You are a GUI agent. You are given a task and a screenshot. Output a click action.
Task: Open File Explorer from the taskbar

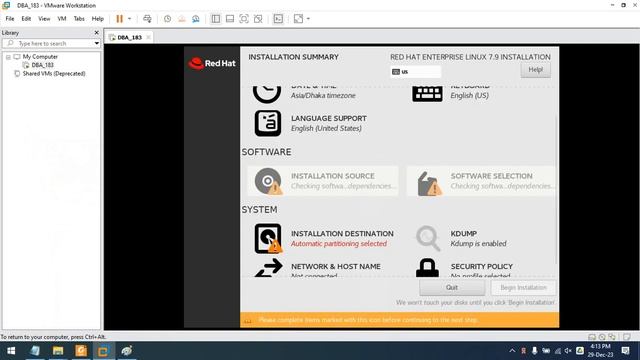pos(58,351)
